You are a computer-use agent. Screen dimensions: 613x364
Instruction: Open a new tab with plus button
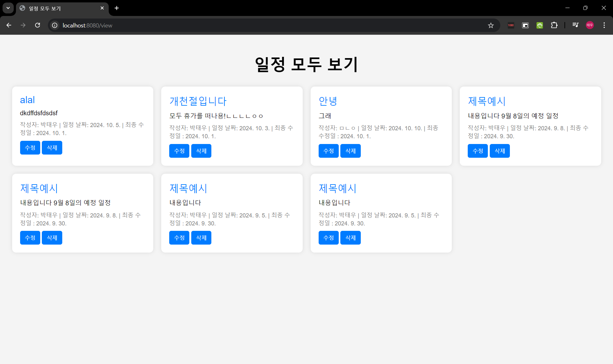point(117,8)
